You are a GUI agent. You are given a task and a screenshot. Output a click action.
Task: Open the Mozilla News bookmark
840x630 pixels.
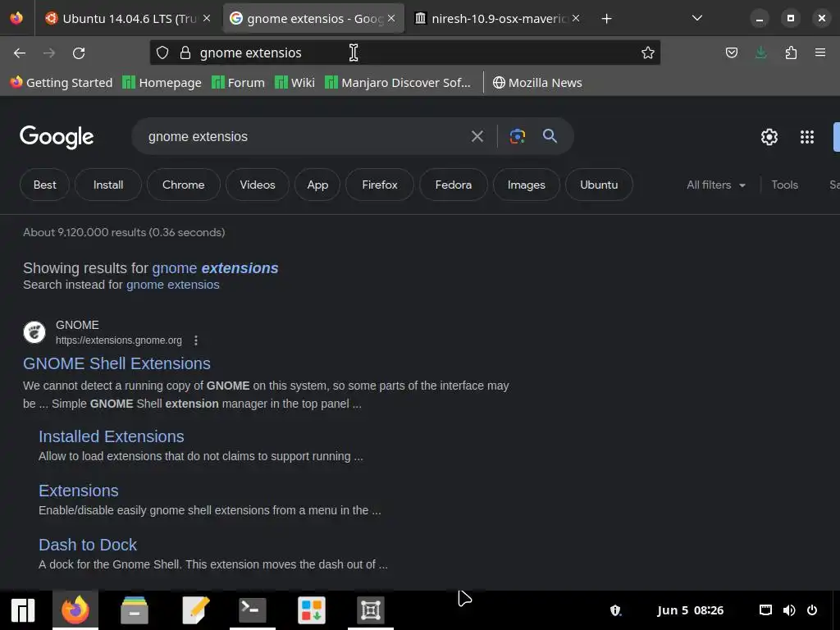537,83
